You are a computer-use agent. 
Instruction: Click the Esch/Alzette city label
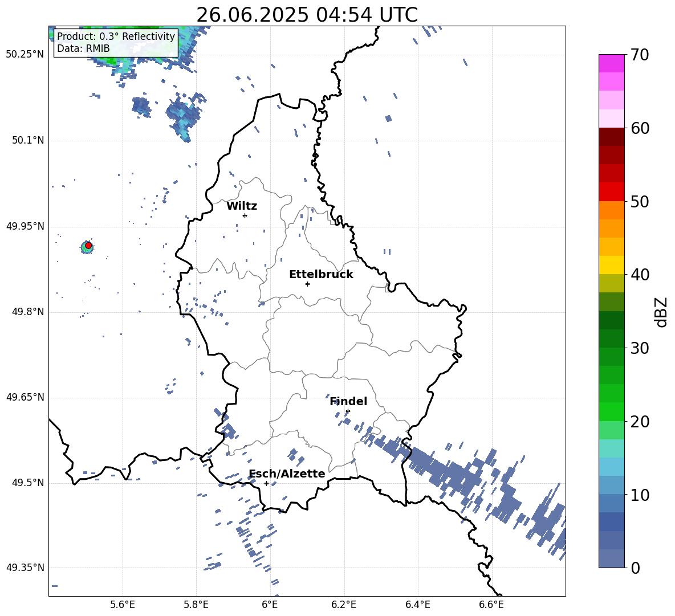pos(287,474)
